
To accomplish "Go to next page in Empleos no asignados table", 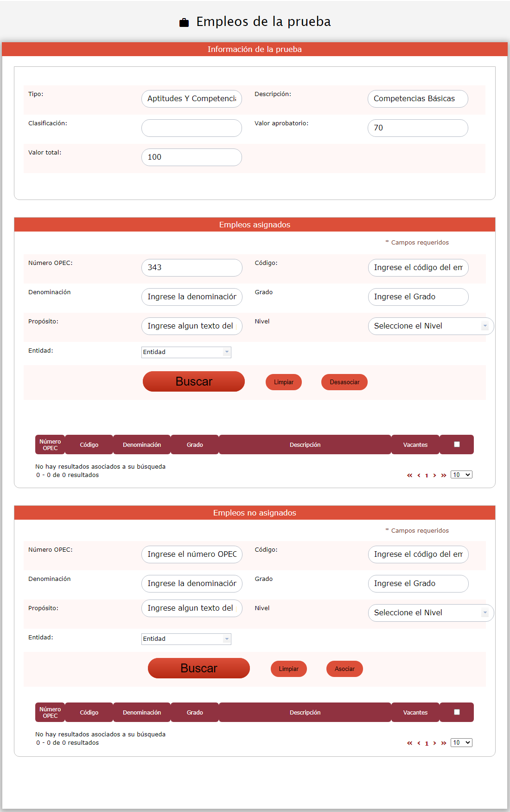I will tap(434, 743).
